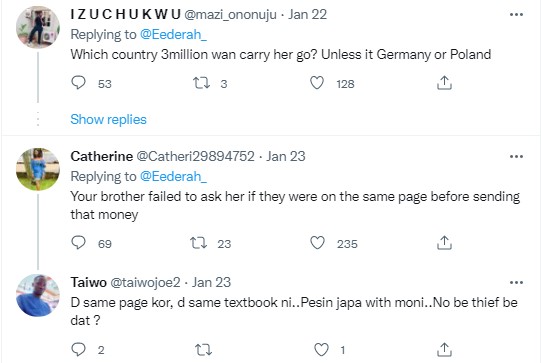The height and width of the screenshot is (363, 541).
Task: Retweet Catherine's tweet with 23 retweets
Action: pos(199,243)
